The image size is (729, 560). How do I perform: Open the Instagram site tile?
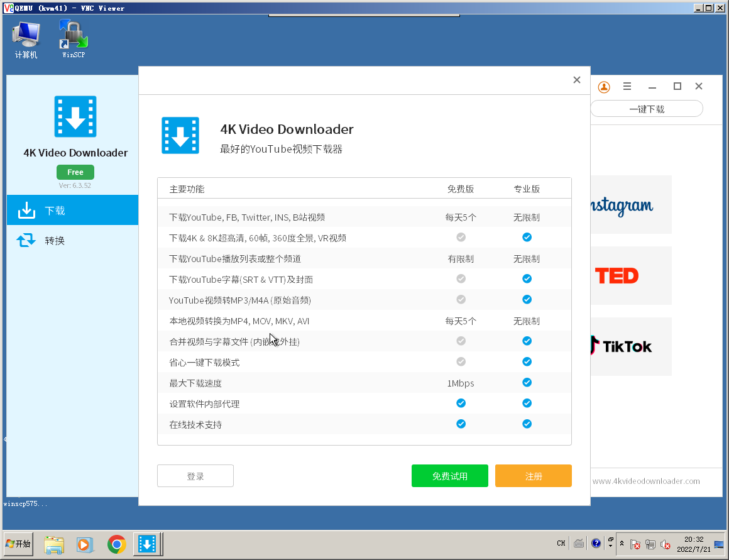631,205
